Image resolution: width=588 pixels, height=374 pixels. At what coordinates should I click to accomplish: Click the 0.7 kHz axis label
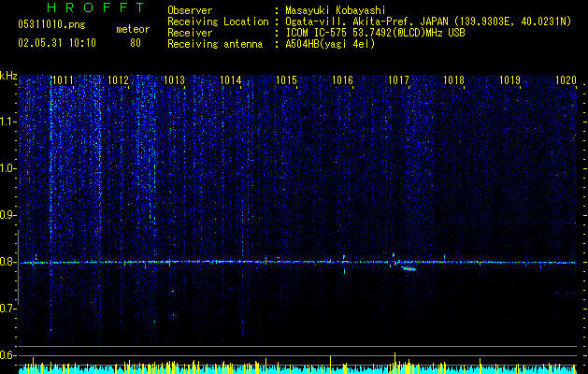point(8,309)
